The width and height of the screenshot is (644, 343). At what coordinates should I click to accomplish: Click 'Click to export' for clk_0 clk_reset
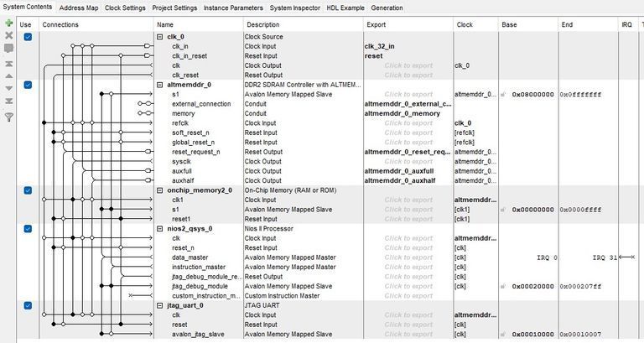(x=408, y=75)
